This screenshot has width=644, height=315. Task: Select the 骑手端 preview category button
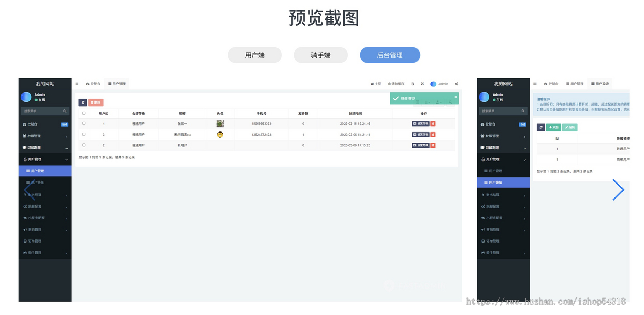pyautogui.click(x=320, y=55)
